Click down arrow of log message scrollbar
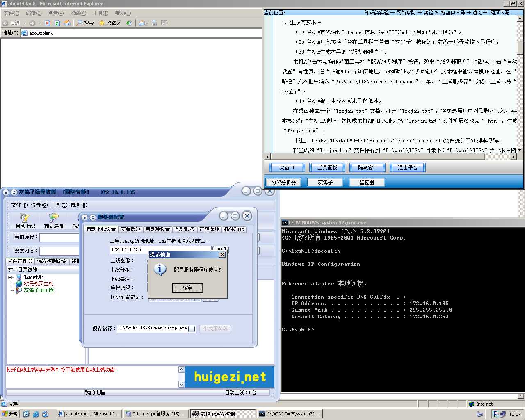This screenshot has width=525, height=420. point(182,384)
